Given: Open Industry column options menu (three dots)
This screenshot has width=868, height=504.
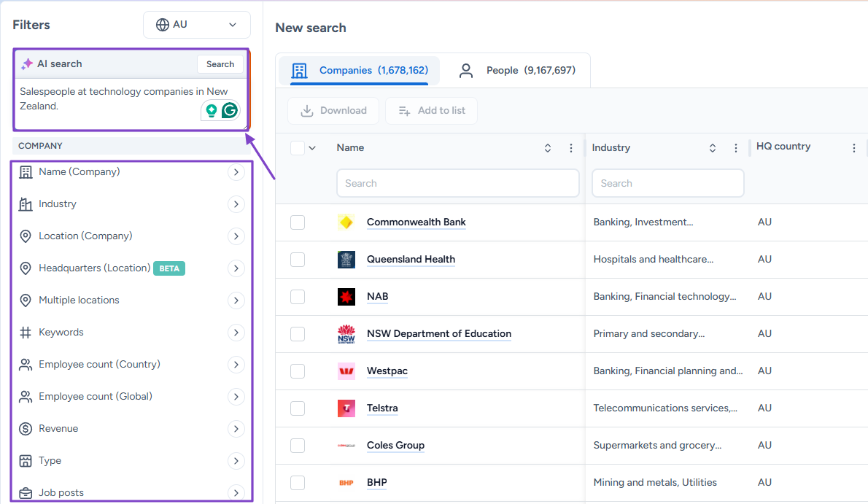Looking at the screenshot, I should pos(736,148).
